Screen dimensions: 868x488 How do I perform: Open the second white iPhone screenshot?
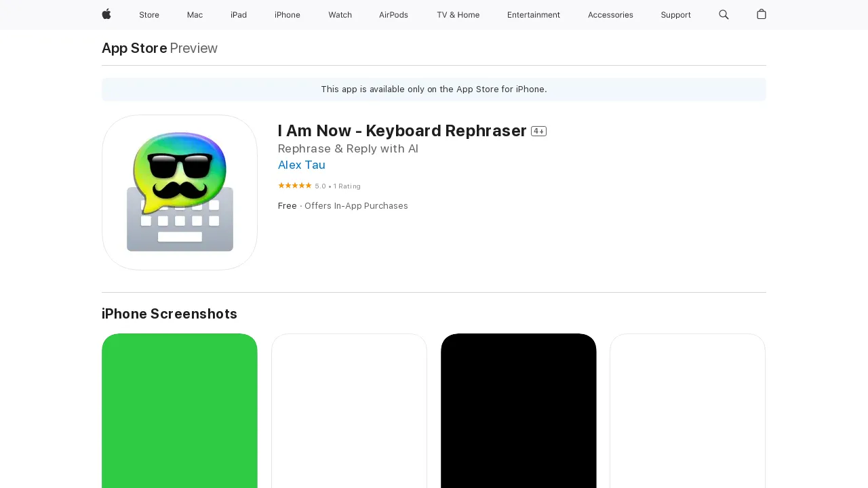[x=349, y=411]
